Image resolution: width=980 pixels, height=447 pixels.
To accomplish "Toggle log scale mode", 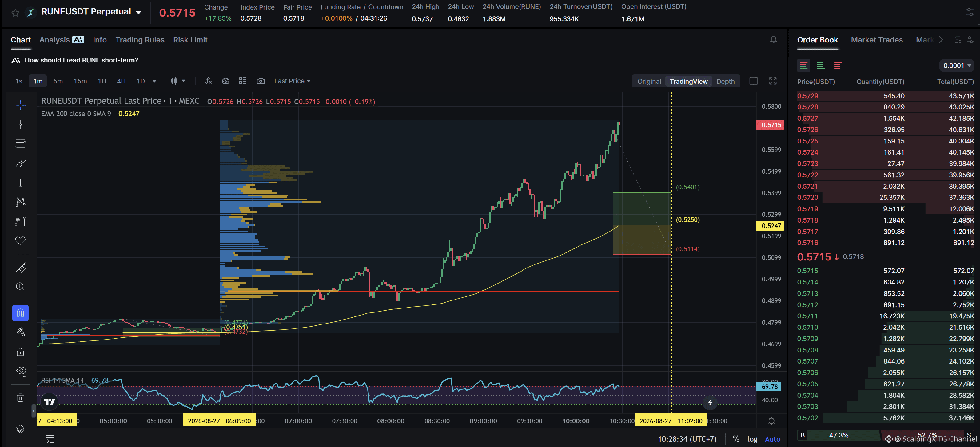I will (x=752, y=439).
